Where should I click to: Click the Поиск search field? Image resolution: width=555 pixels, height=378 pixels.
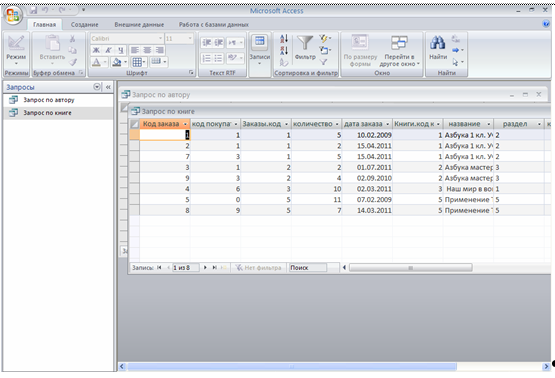(x=308, y=268)
